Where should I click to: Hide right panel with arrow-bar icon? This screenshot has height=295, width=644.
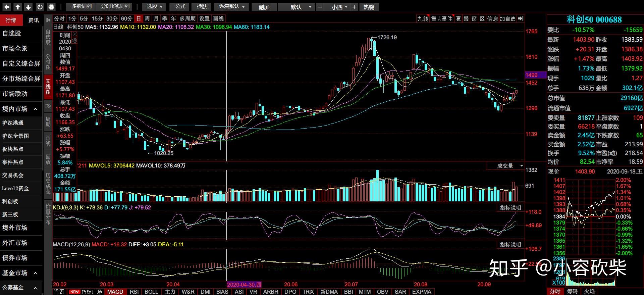521,19
